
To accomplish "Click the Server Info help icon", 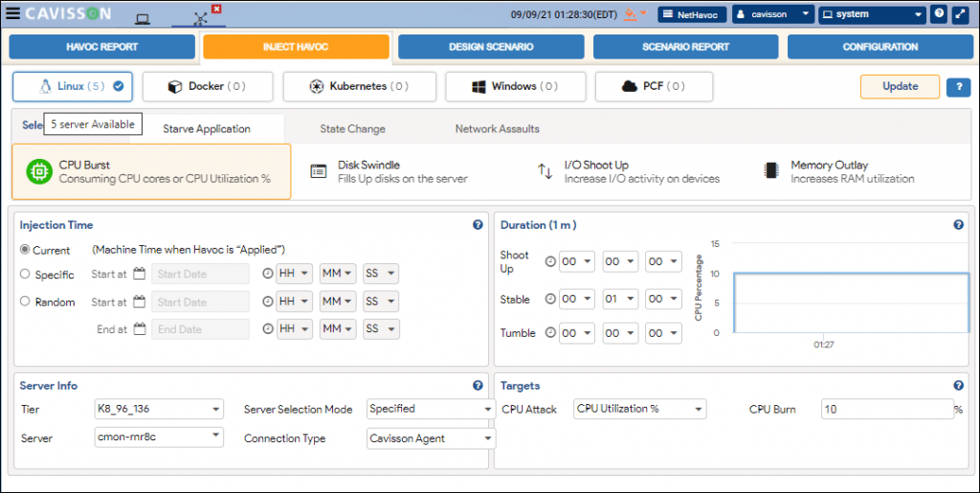I will click(x=478, y=386).
